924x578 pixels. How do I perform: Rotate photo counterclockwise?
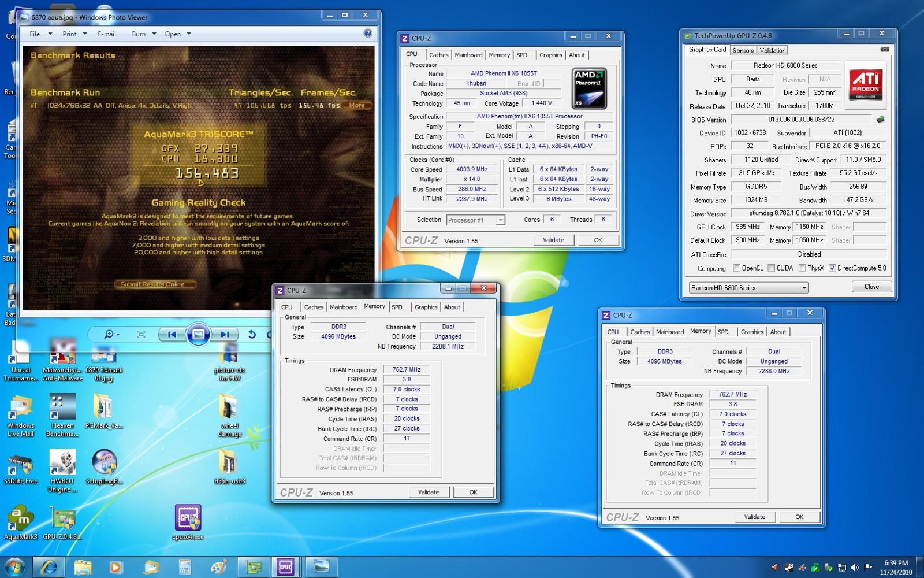pos(252,334)
